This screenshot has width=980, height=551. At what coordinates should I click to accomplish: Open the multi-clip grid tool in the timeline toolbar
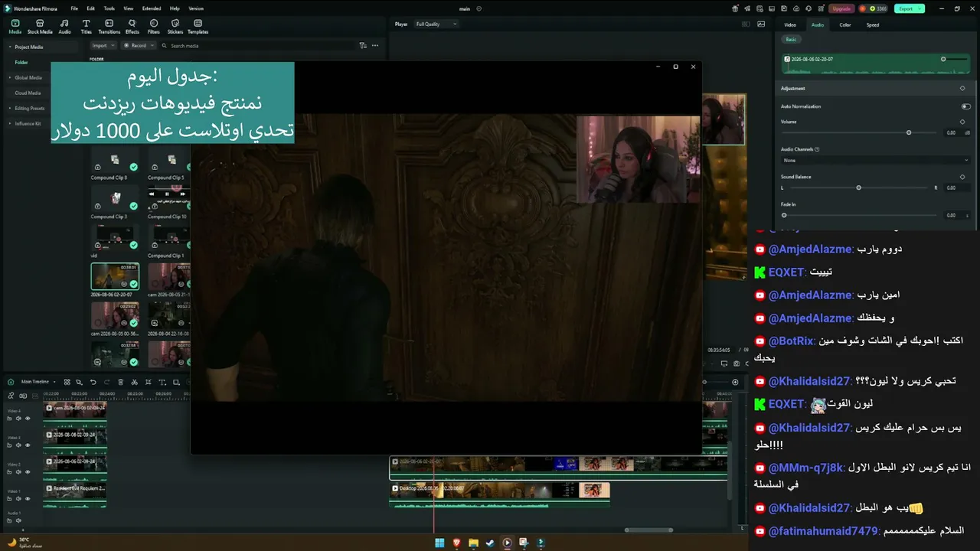tap(67, 382)
